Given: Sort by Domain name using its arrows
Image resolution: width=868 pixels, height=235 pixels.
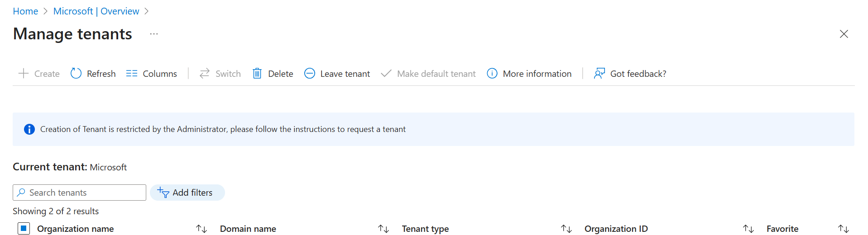Looking at the screenshot, I should [x=384, y=229].
